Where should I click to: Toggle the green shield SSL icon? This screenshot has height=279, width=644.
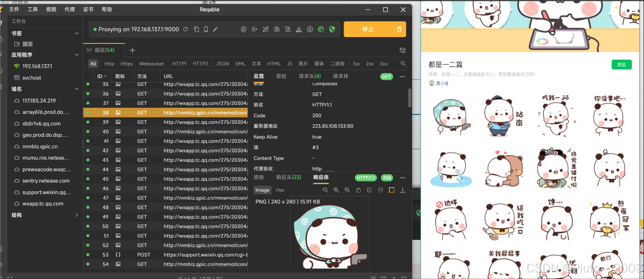click(x=332, y=29)
